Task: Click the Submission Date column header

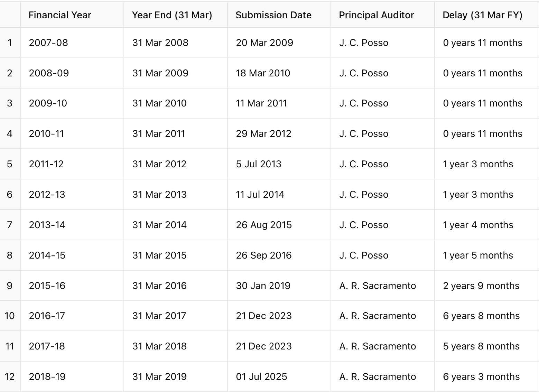Action: click(x=273, y=15)
